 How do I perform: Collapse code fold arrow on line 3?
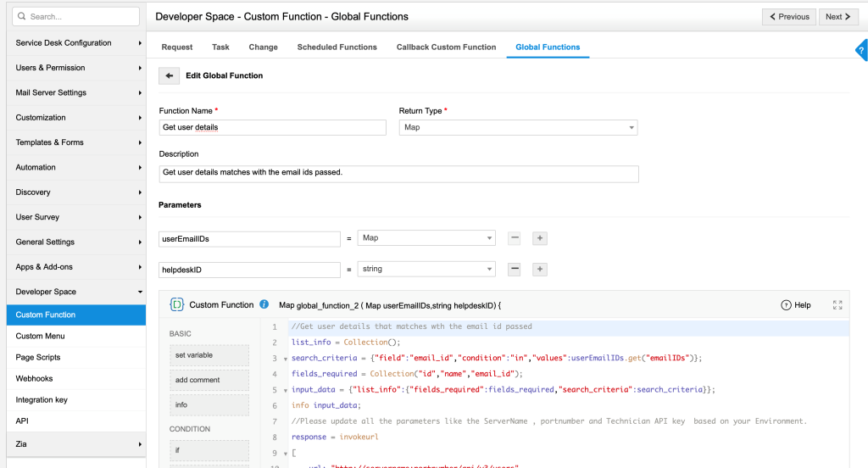coord(286,359)
